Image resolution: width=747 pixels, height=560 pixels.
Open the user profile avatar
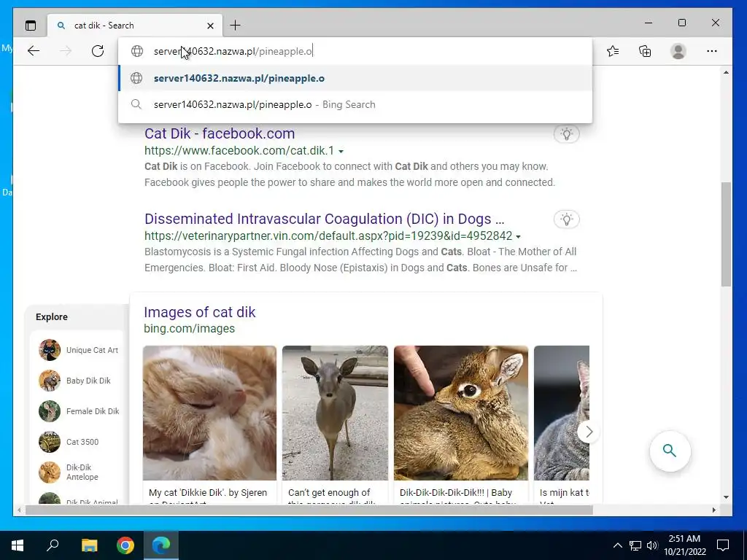tap(678, 51)
